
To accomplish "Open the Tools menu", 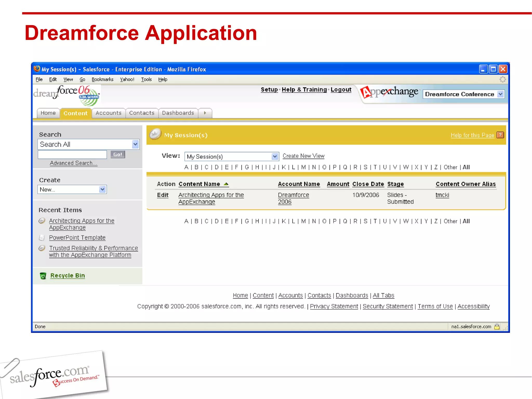I will (146, 79).
